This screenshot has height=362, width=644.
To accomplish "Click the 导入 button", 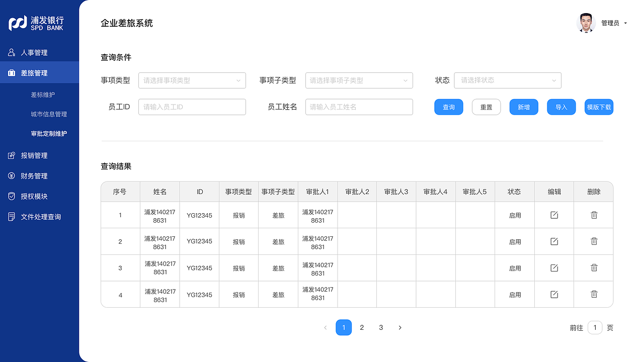I will (x=561, y=107).
